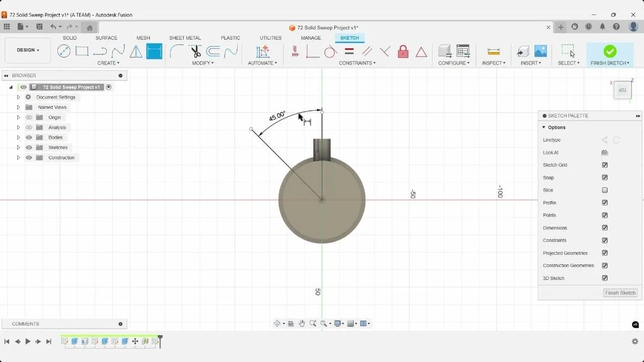Collapse the Options section in Sketch Palette
Image resolution: width=644 pixels, height=362 pixels.
pos(544,128)
